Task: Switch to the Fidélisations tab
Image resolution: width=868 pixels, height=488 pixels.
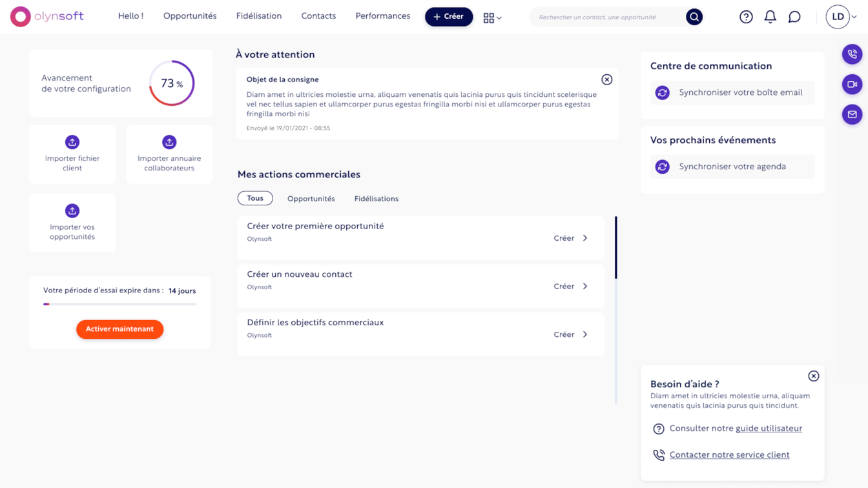Action: coord(376,199)
